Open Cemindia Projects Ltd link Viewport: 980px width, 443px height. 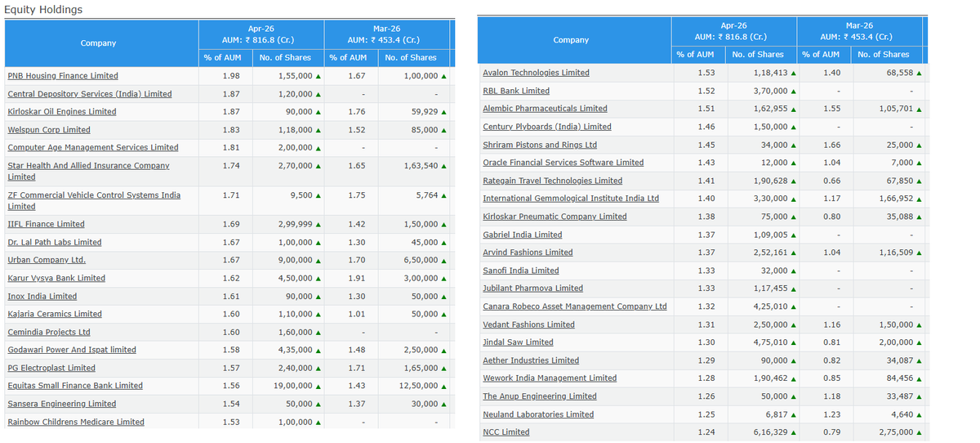coord(49,333)
